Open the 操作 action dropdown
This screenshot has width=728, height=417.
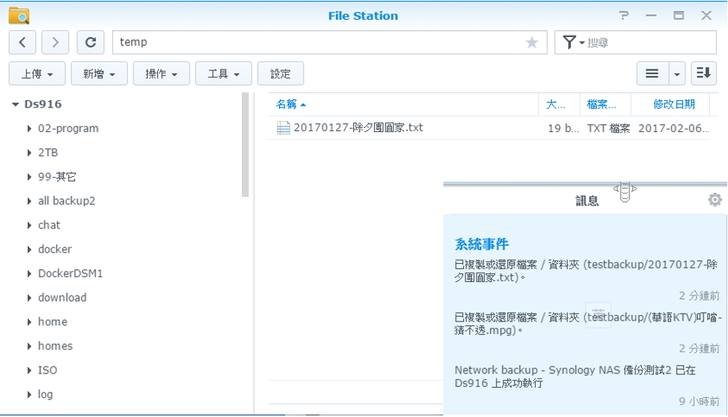tap(162, 73)
